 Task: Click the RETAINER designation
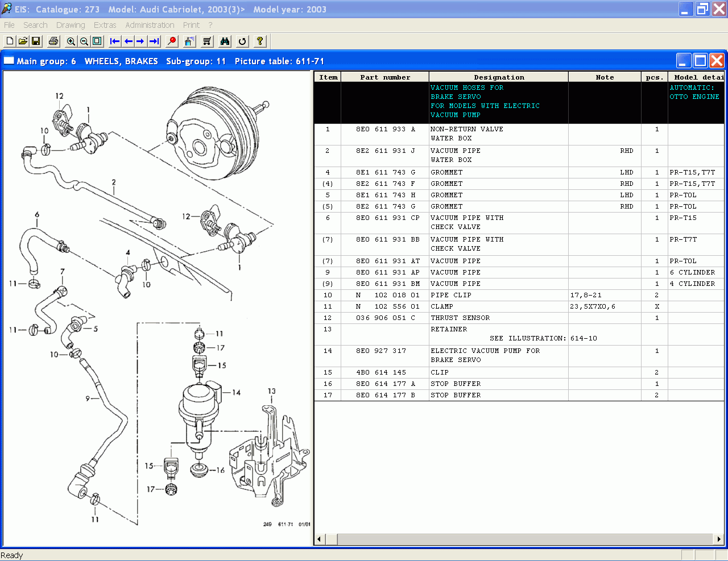[449, 329]
